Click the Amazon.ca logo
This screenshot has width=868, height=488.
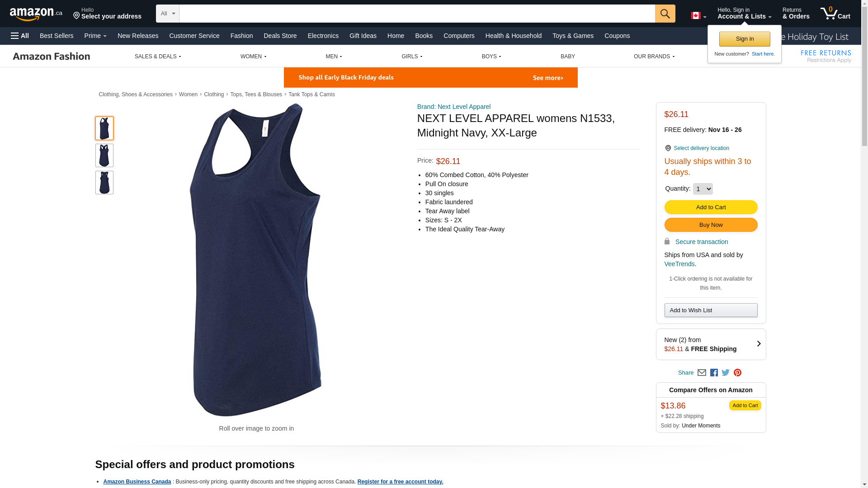tap(36, 14)
